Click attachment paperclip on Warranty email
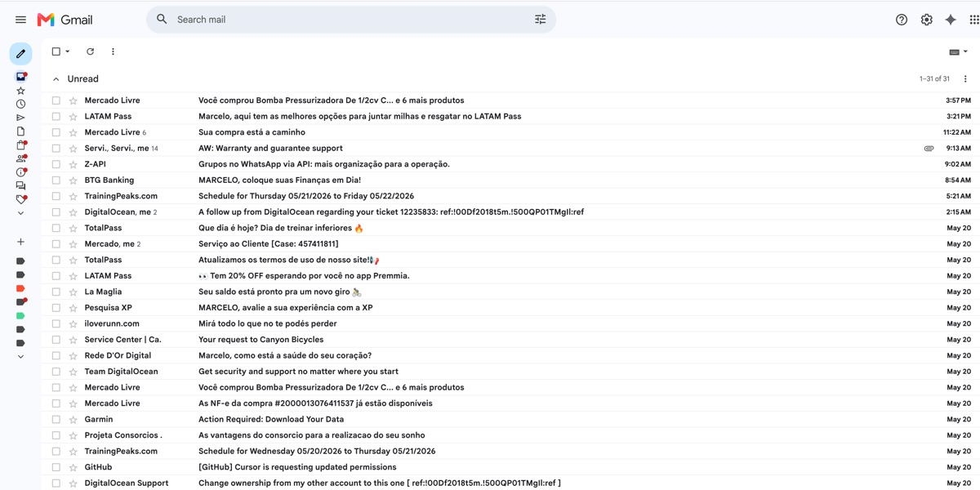Viewport: 980px width, 490px height. 929,149
